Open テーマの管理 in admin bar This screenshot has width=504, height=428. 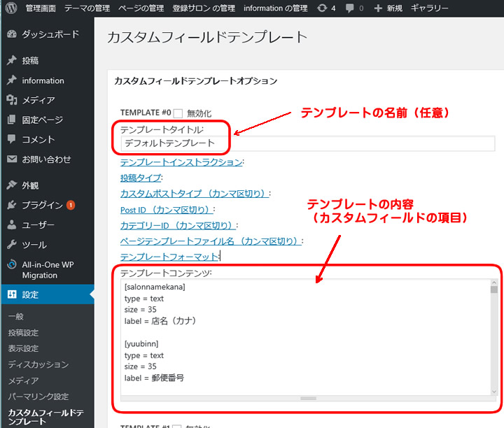click(x=87, y=8)
